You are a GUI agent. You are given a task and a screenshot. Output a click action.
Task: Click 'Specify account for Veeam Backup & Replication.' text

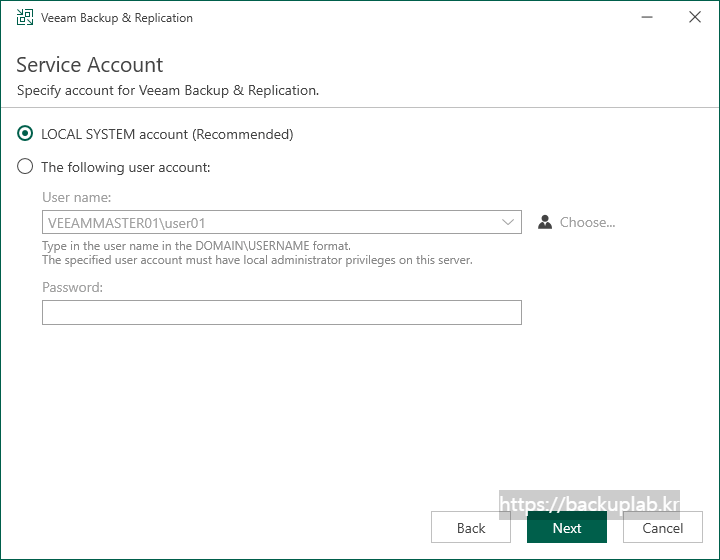coord(168,90)
